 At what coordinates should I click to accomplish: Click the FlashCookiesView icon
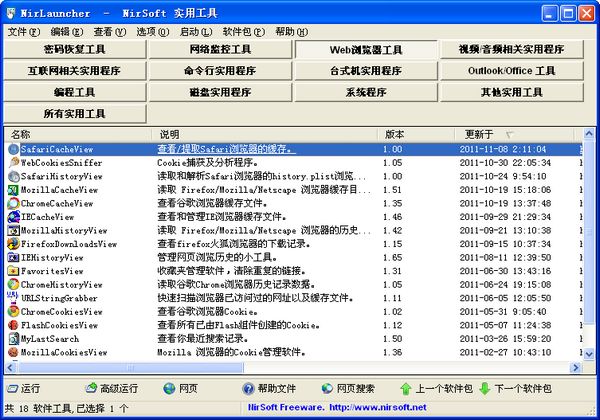pos(13,325)
